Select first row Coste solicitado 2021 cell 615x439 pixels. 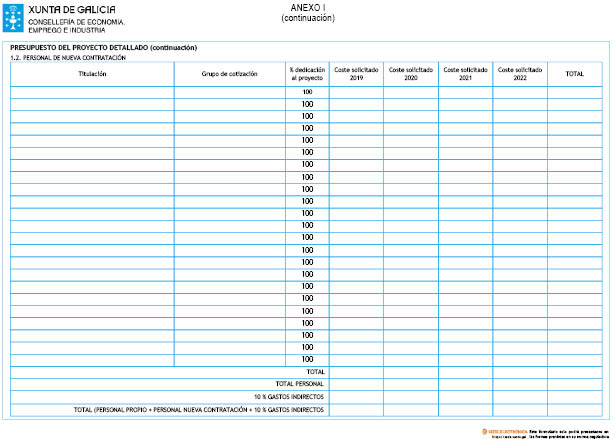click(x=464, y=92)
